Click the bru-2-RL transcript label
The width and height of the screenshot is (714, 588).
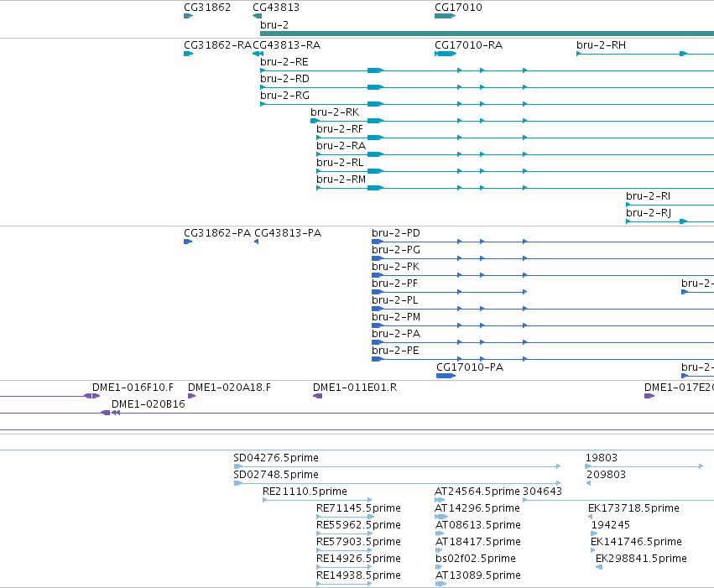[340, 163]
